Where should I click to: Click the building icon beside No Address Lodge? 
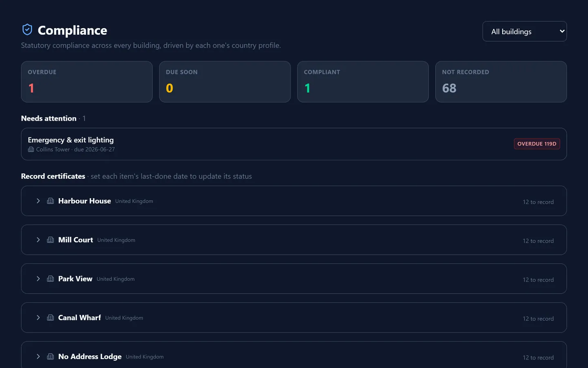[51, 356]
